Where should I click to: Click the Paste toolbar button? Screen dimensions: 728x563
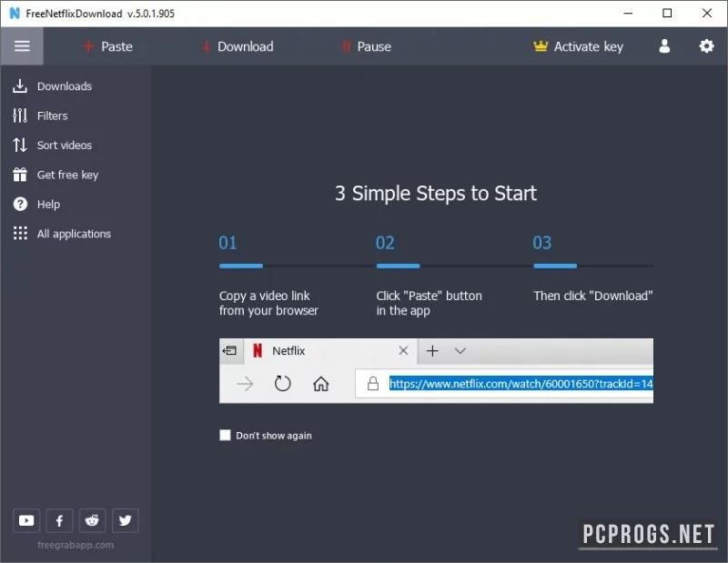tap(108, 46)
